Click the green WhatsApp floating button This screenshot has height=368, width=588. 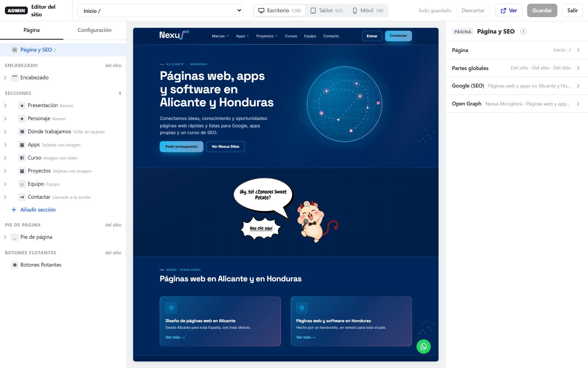coord(424,346)
